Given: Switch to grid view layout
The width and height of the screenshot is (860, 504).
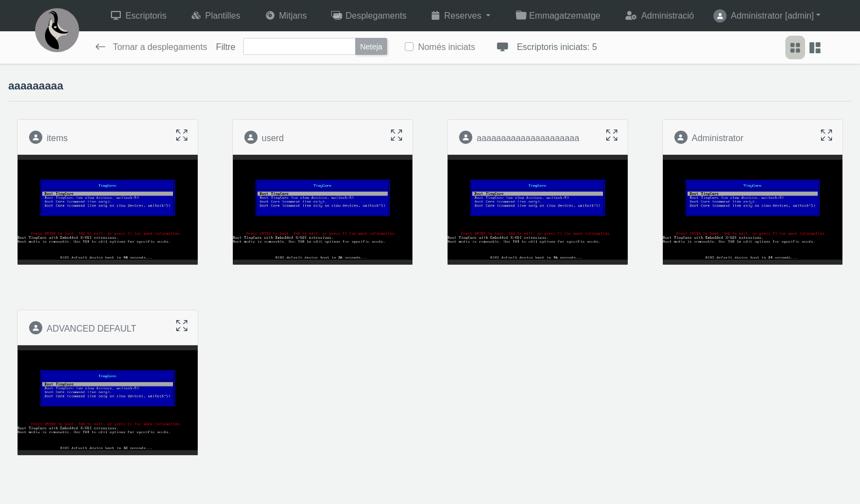Looking at the screenshot, I should pos(795,48).
